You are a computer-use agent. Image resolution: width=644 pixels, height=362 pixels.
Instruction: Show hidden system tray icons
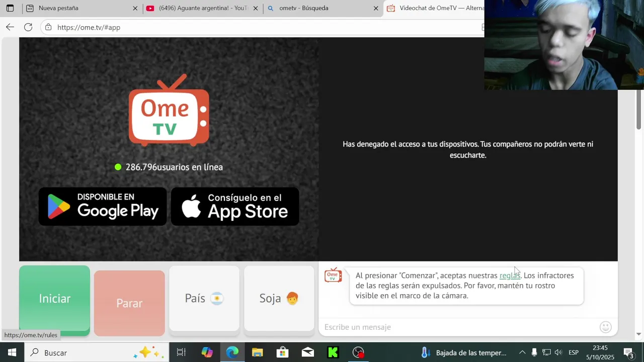522,352
